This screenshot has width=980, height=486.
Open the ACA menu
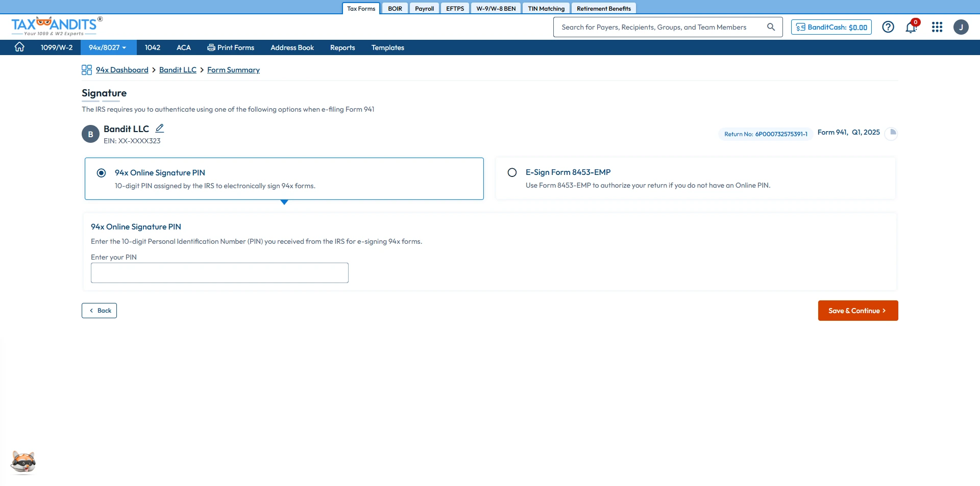coord(184,47)
